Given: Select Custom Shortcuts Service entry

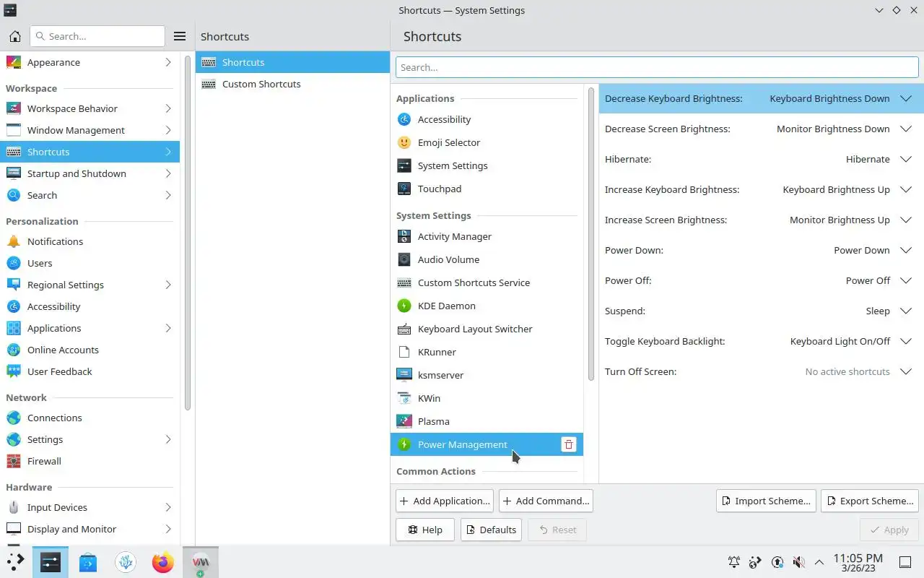Looking at the screenshot, I should tap(487, 282).
